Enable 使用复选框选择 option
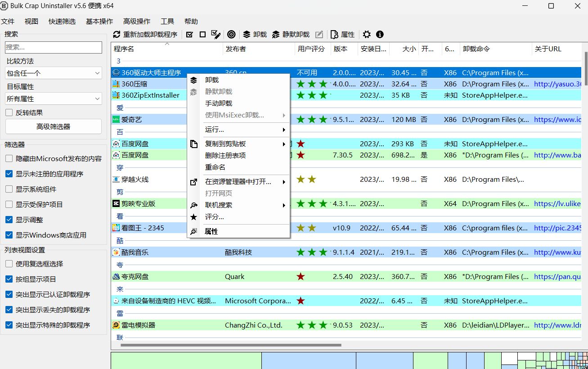The width and height of the screenshot is (588, 369). 9,264
